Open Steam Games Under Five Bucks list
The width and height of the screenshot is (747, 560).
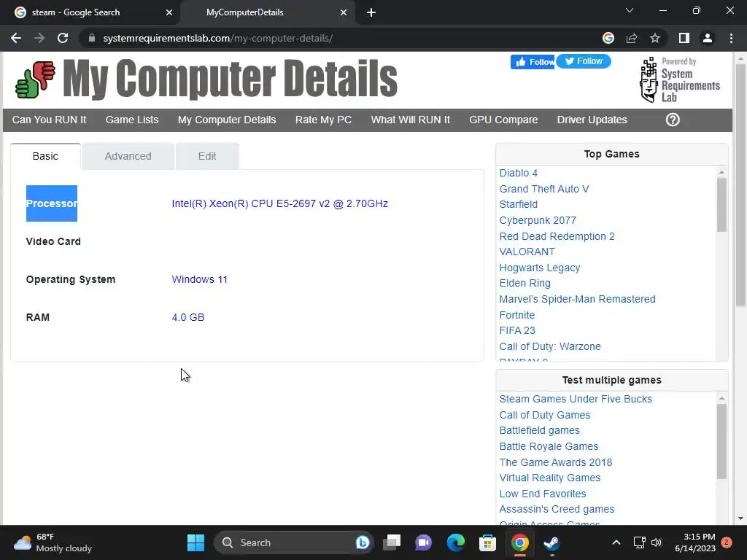[x=576, y=399]
